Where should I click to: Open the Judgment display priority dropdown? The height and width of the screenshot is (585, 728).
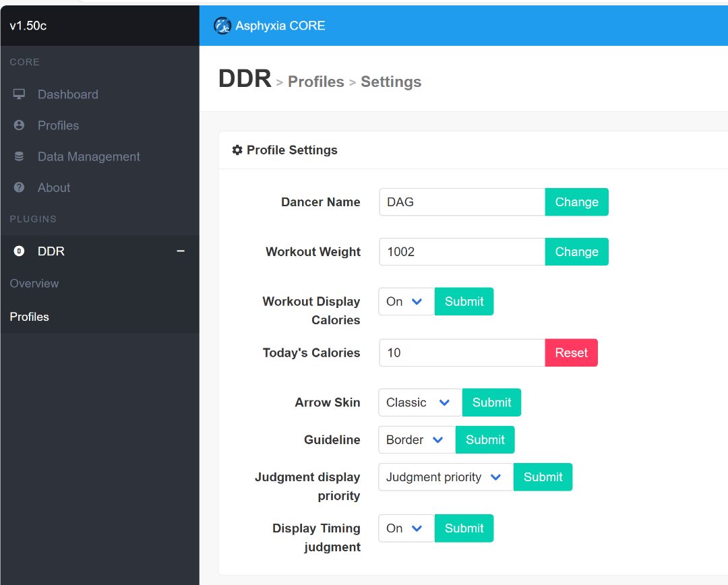(445, 477)
